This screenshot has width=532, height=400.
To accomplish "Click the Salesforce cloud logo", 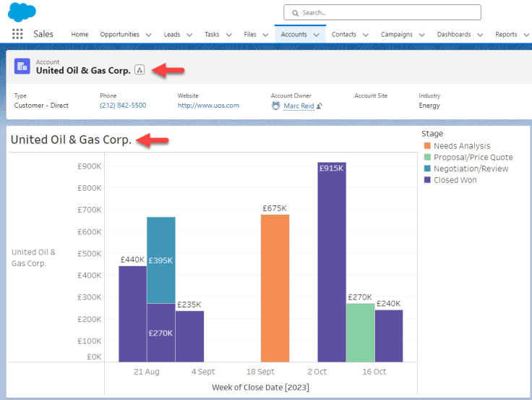I will pyautogui.click(x=22, y=12).
